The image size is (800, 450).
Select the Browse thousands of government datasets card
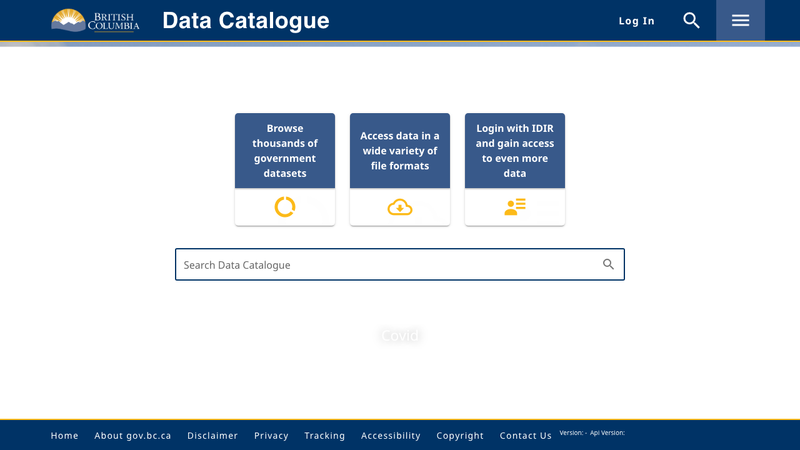[x=285, y=169]
